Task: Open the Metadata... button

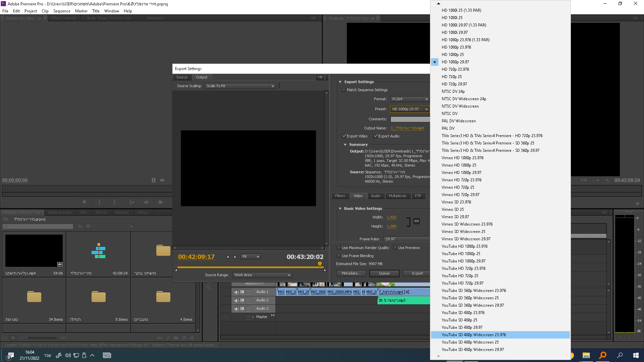Action: pos(351,274)
